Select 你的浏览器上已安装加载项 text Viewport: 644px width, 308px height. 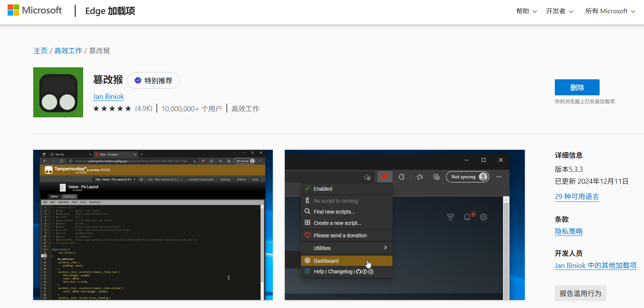pos(584,102)
